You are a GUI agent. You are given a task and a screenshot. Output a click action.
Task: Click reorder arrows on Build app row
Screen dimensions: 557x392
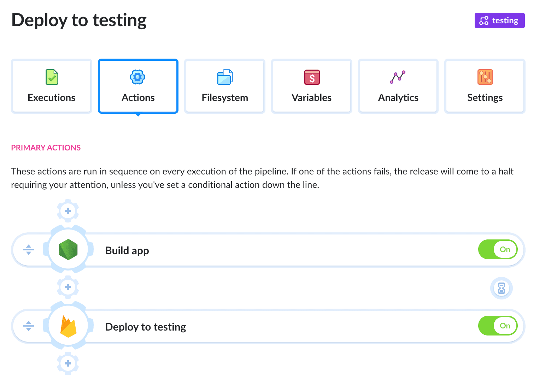[29, 250]
